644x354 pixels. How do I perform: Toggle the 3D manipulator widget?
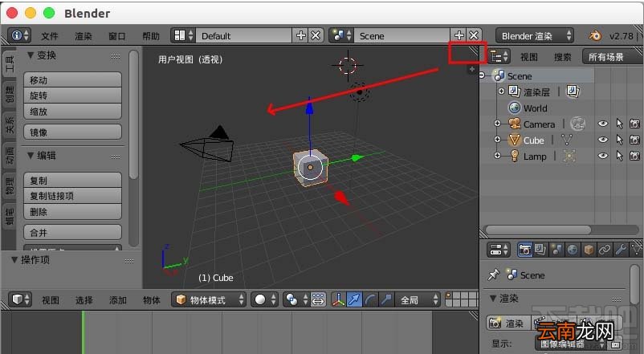(338, 299)
